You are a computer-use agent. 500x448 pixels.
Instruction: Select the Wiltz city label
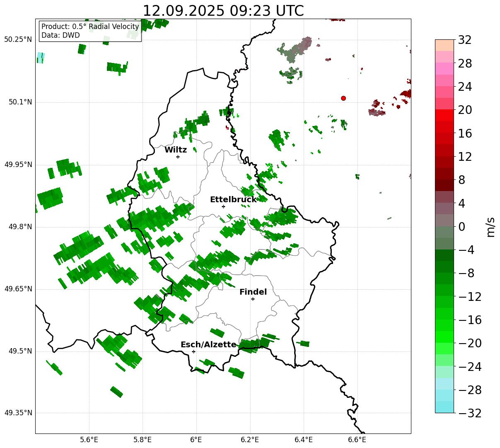[176, 150]
